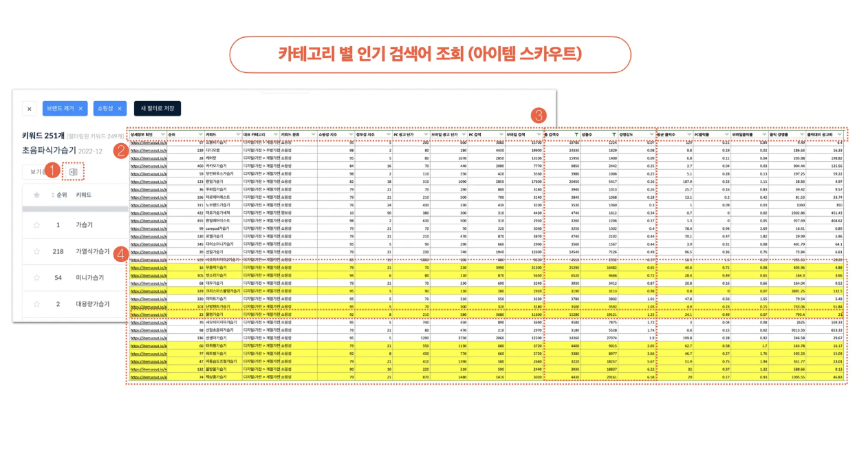Click the 키워드 251개 count label
This screenshot has width=868, height=461.
click(43, 136)
